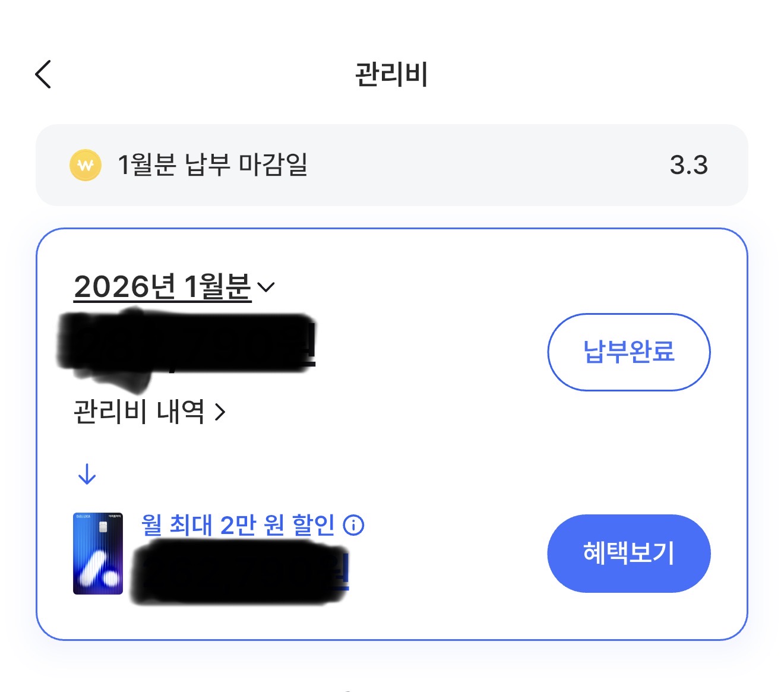Click the blue downward arrow icon

(87, 474)
